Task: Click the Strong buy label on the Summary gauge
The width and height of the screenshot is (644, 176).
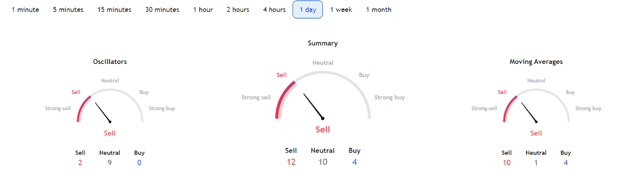Action: click(x=389, y=97)
